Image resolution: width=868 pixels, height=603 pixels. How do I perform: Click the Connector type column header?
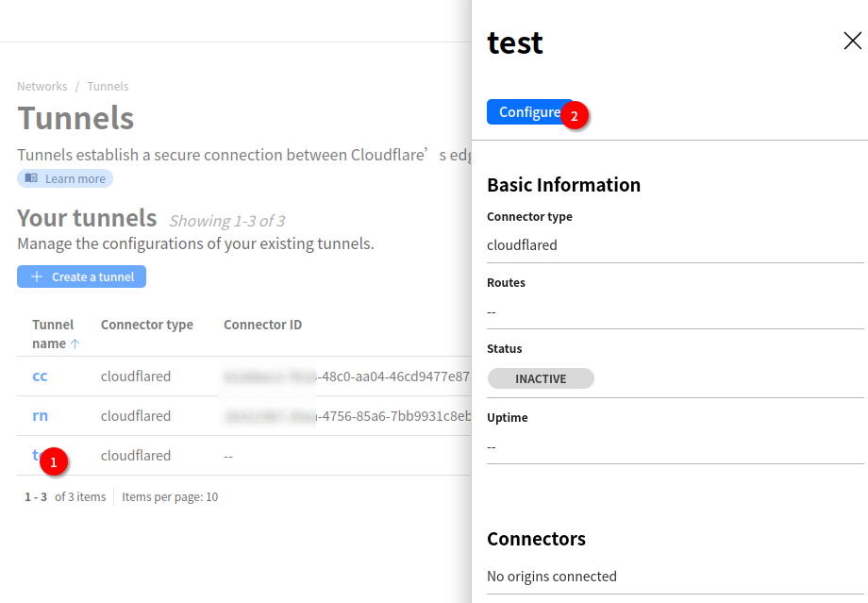coord(147,325)
